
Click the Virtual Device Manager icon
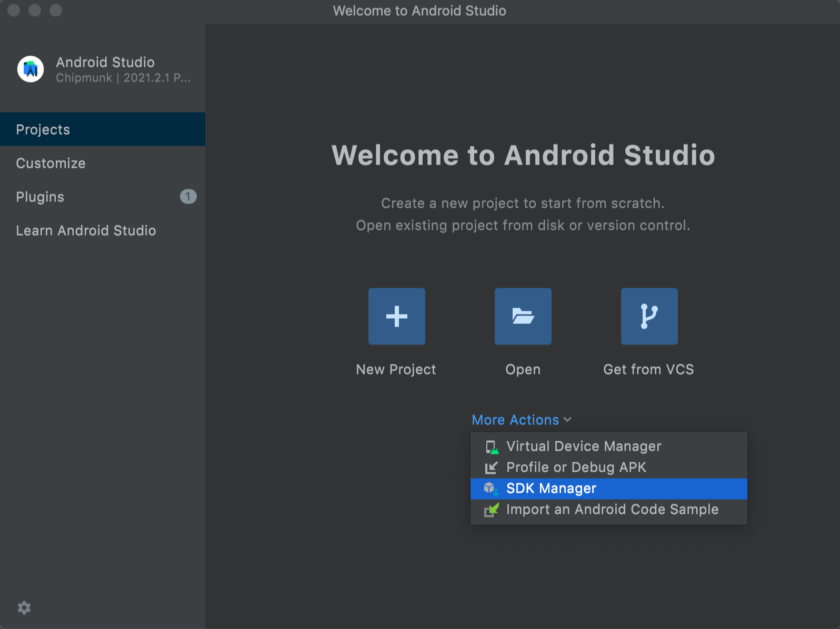click(x=491, y=447)
